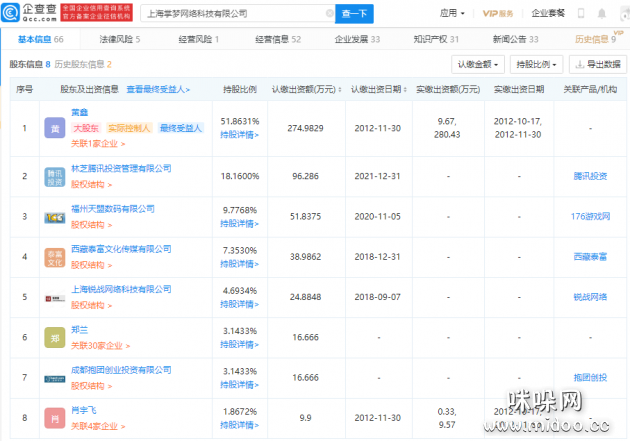Open 西藏泰富文化传媒有限公司 link
Image resolution: width=630 pixels, height=441 pixels.
pyautogui.click(x=121, y=249)
